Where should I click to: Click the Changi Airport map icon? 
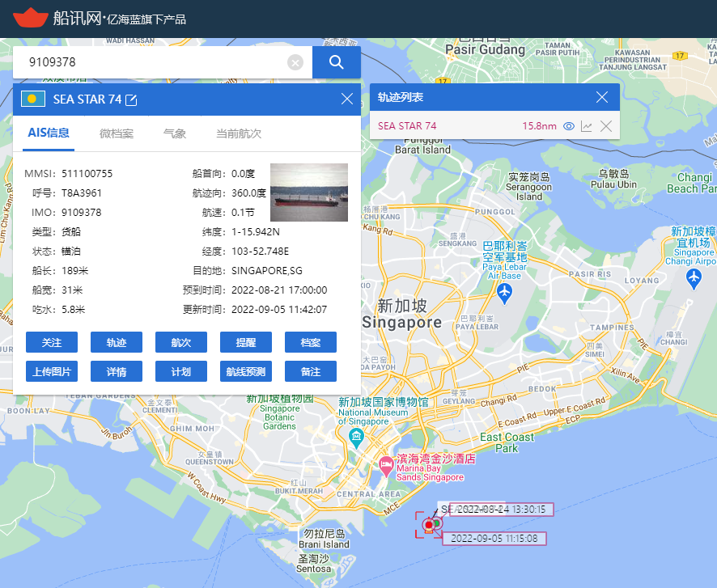[694, 277]
